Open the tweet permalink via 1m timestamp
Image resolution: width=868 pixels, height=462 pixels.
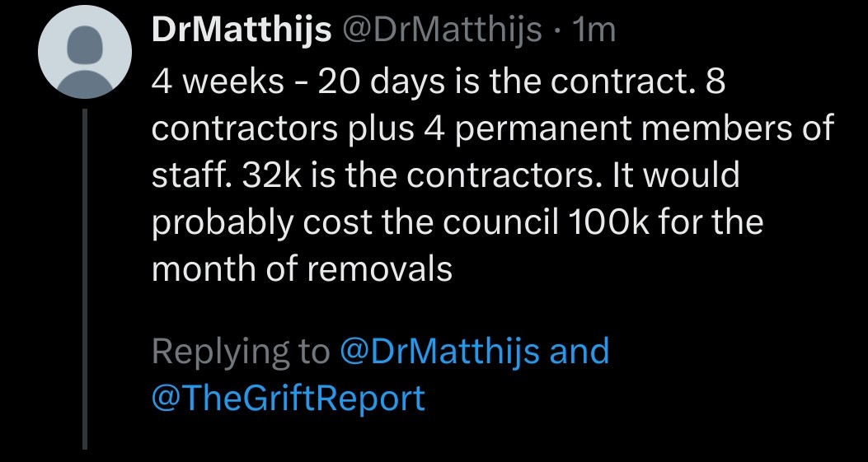coord(594,30)
